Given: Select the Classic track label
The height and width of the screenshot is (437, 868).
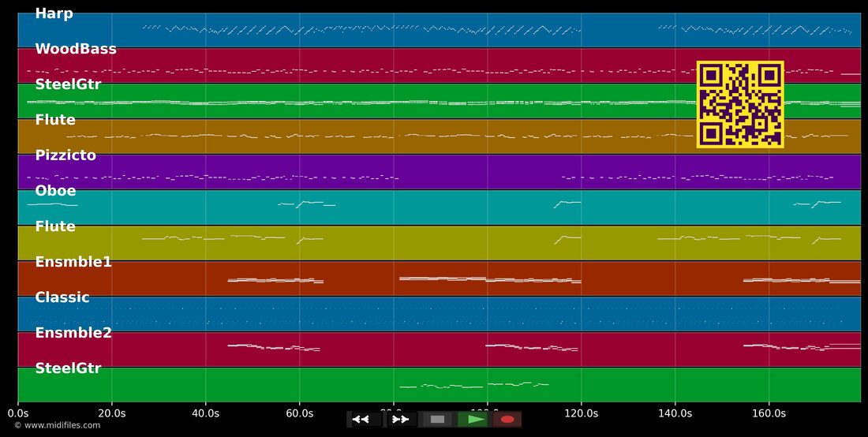Looking at the screenshot, I should [62, 297].
